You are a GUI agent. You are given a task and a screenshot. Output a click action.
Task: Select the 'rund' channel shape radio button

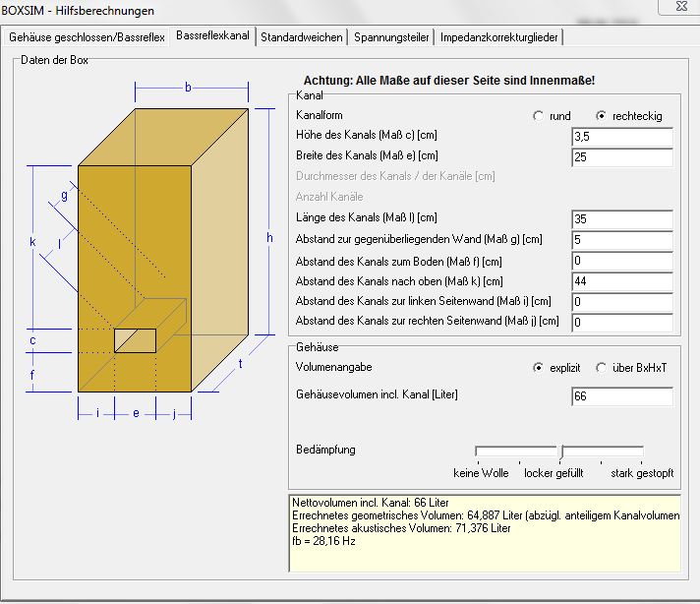pos(538,116)
